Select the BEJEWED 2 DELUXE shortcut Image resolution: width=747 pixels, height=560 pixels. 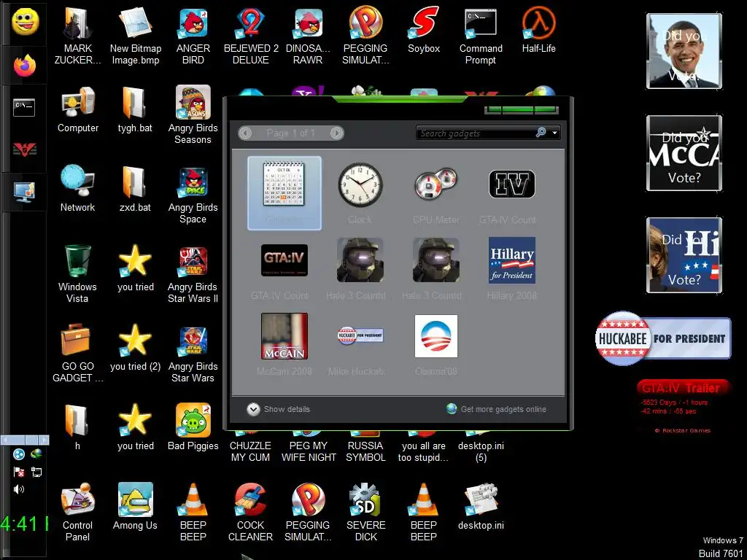pyautogui.click(x=251, y=36)
